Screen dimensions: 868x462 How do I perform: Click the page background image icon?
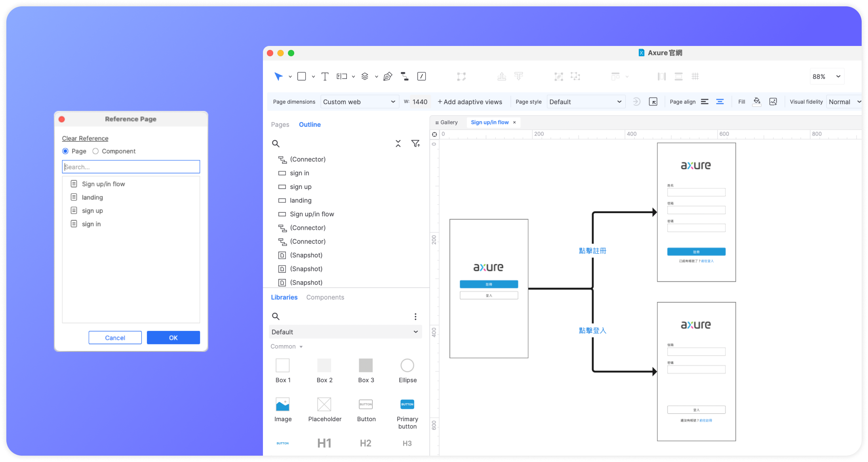point(773,102)
